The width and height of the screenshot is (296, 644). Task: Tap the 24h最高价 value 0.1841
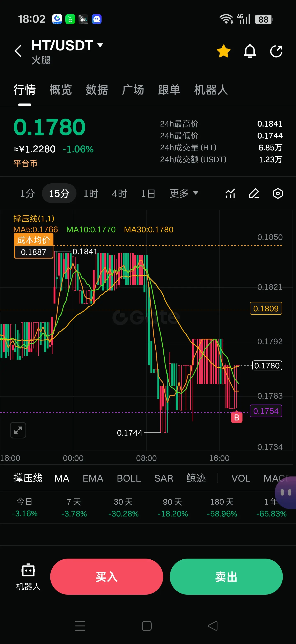pos(270,124)
